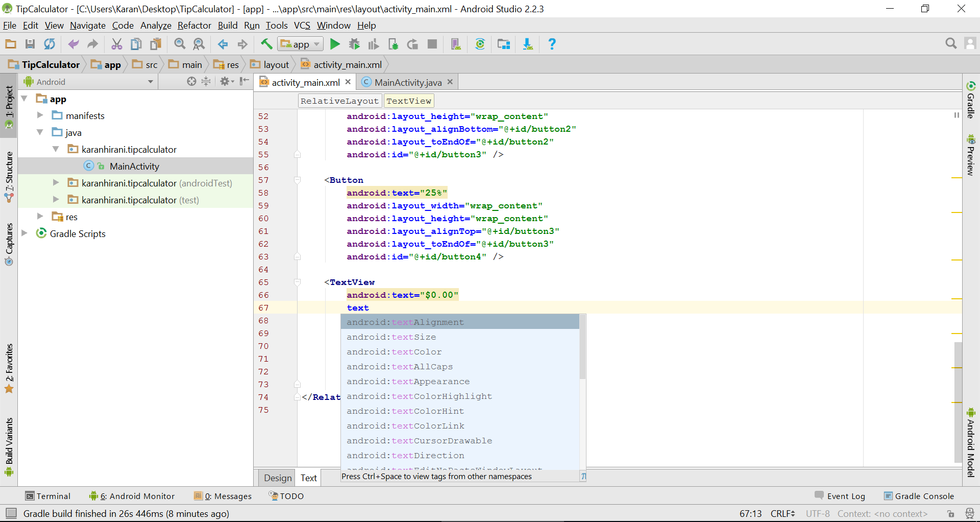Switch to the MainActivity.java tab

click(x=407, y=82)
